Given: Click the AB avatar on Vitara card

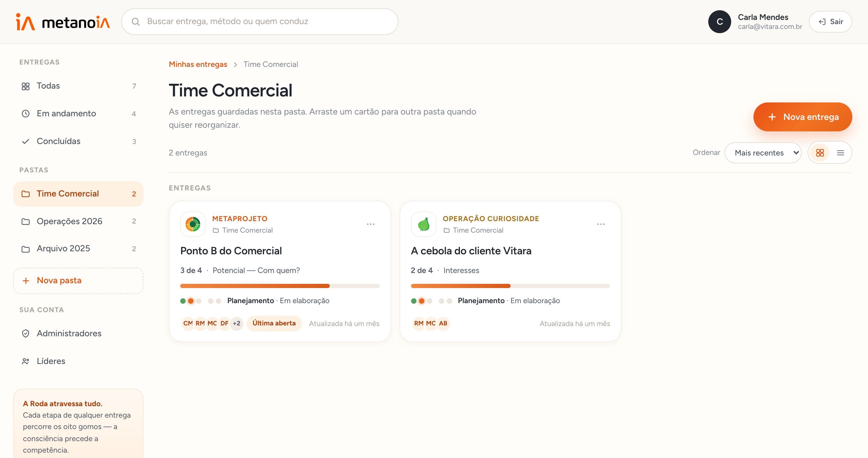Looking at the screenshot, I should (443, 323).
